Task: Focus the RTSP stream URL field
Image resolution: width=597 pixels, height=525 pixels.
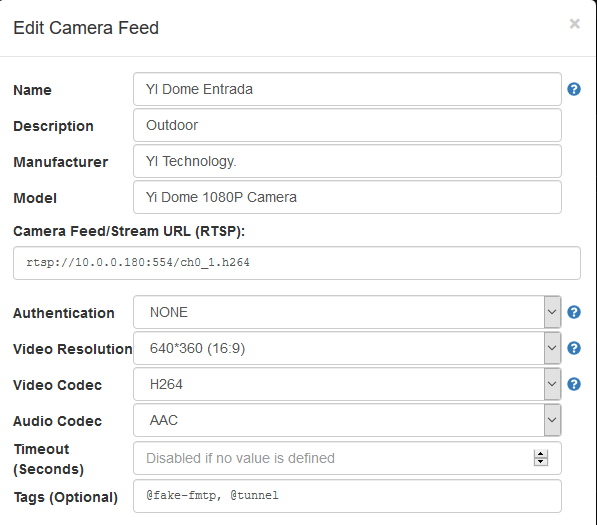Action: coord(297,263)
